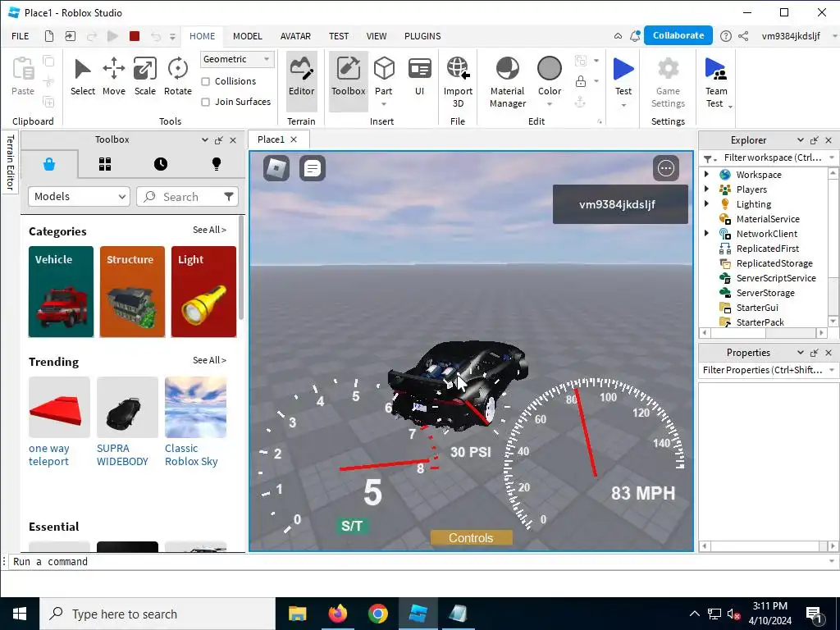Screen dimensions: 840x630
Task: Open the Light category card
Action: pyautogui.click(x=203, y=291)
